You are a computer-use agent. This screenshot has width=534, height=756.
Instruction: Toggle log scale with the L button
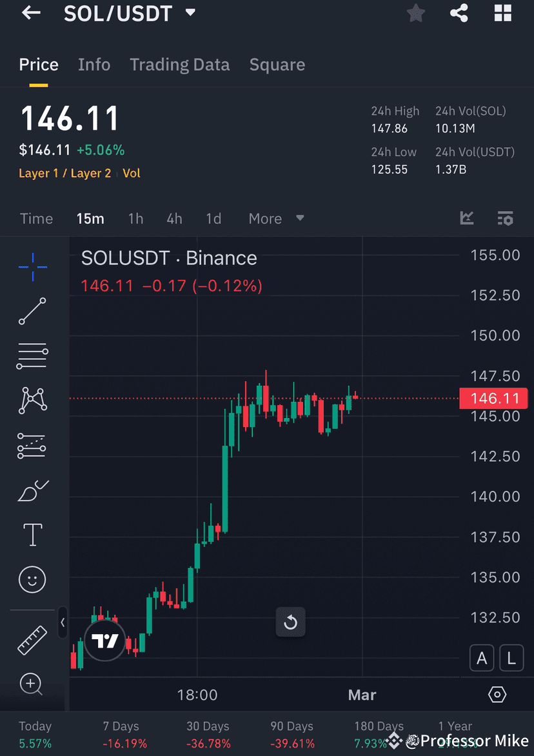point(511,657)
